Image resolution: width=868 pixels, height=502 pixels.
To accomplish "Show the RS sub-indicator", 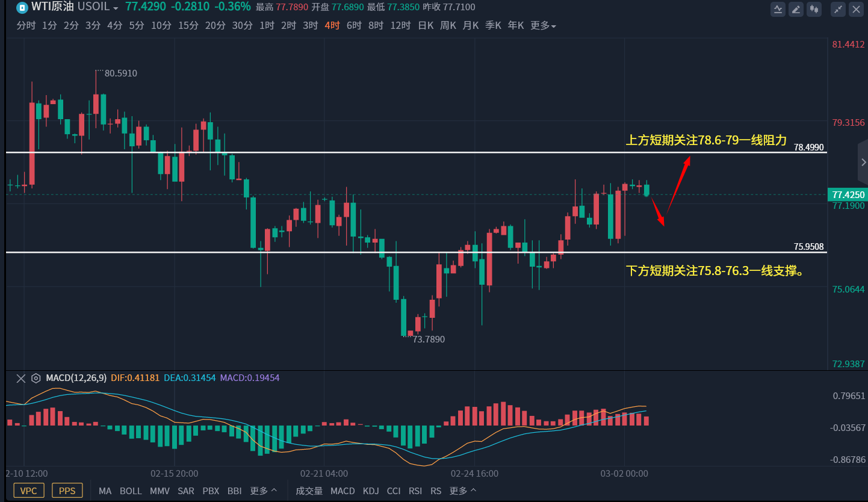I will (436, 491).
